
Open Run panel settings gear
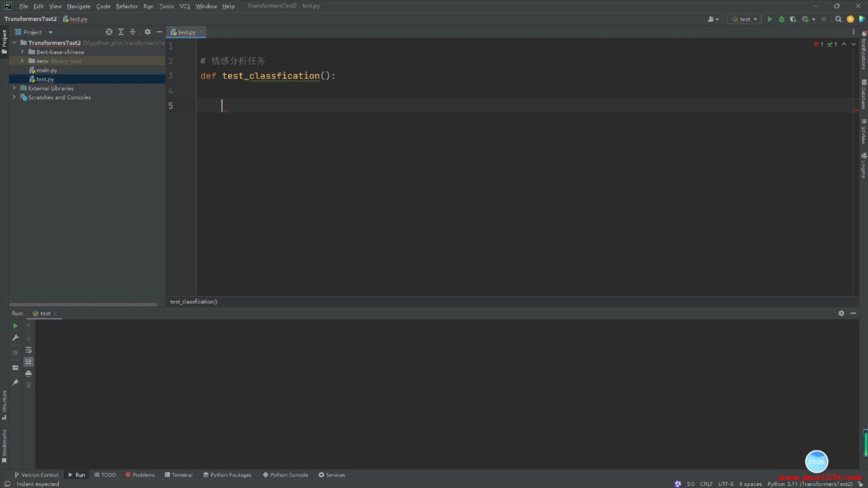pyautogui.click(x=841, y=313)
